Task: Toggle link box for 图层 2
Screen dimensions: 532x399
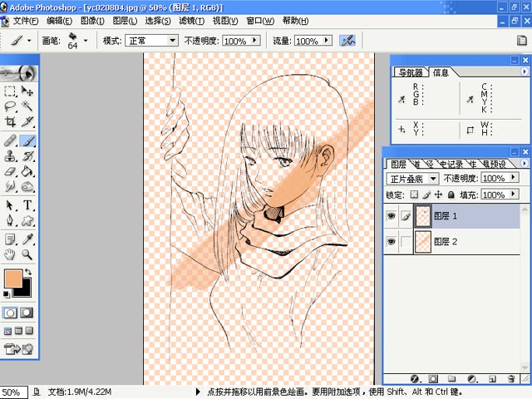Action: pos(406,242)
